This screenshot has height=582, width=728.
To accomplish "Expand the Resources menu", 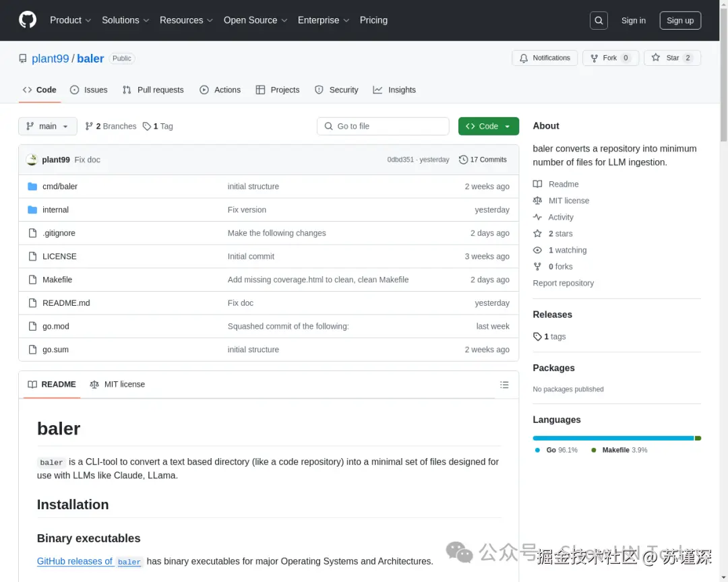I will coord(186,20).
